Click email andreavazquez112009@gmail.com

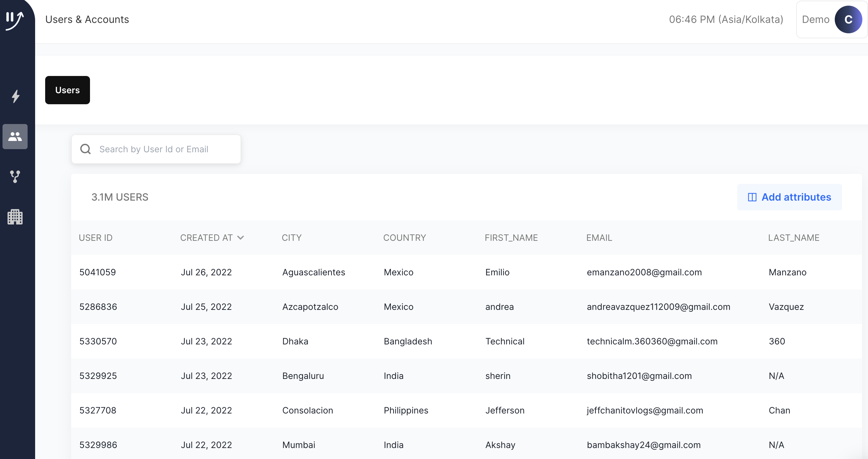[658, 306]
